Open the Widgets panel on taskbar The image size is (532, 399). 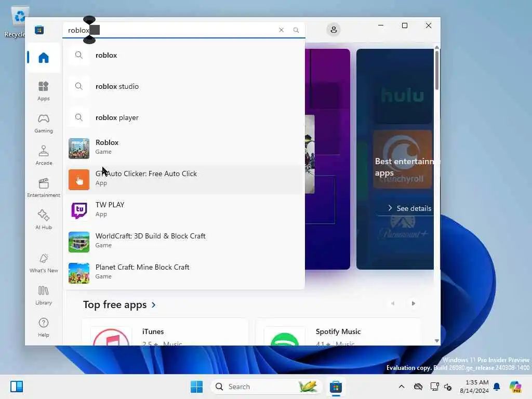click(17, 387)
